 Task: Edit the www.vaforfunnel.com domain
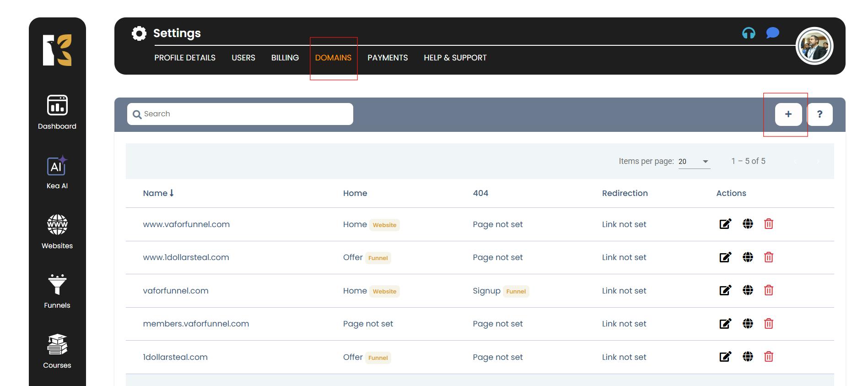[x=725, y=224]
